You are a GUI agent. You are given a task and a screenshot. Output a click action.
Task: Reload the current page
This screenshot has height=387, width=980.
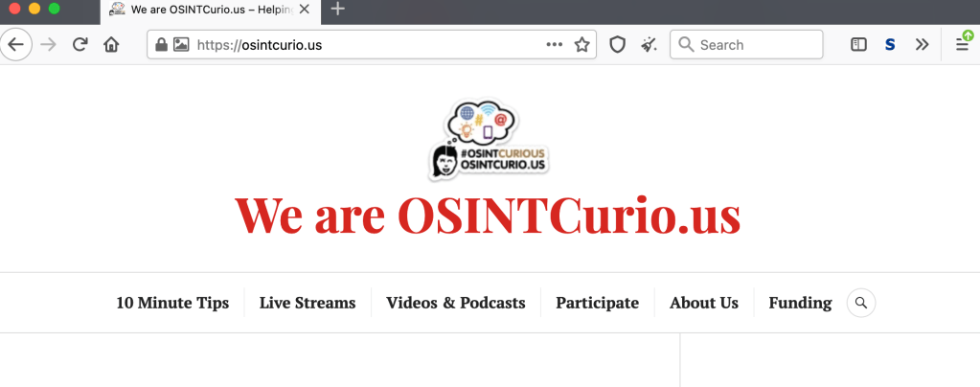click(x=80, y=45)
